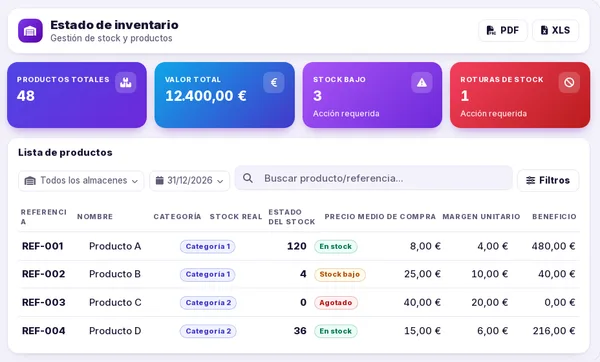
Task: Select reference REF-001
Action: point(42,246)
